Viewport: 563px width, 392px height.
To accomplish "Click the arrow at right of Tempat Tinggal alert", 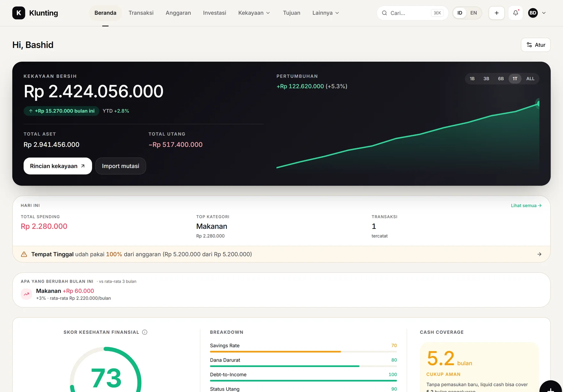I will (x=539, y=254).
